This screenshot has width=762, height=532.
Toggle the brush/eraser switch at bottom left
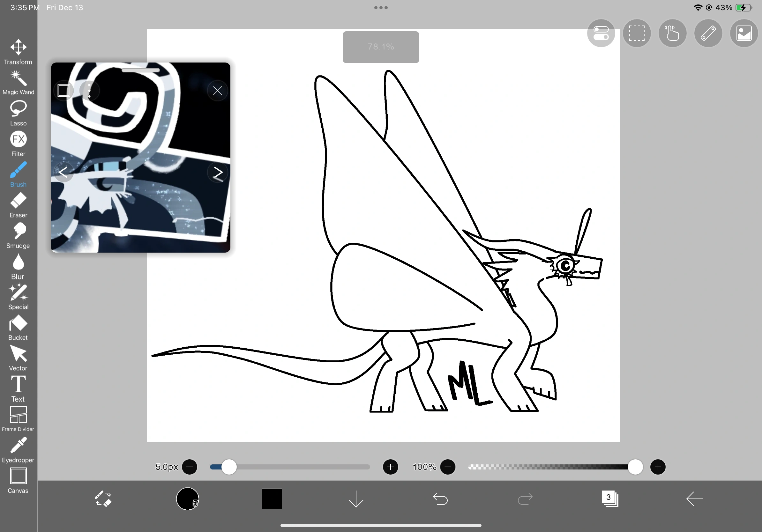(103, 499)
